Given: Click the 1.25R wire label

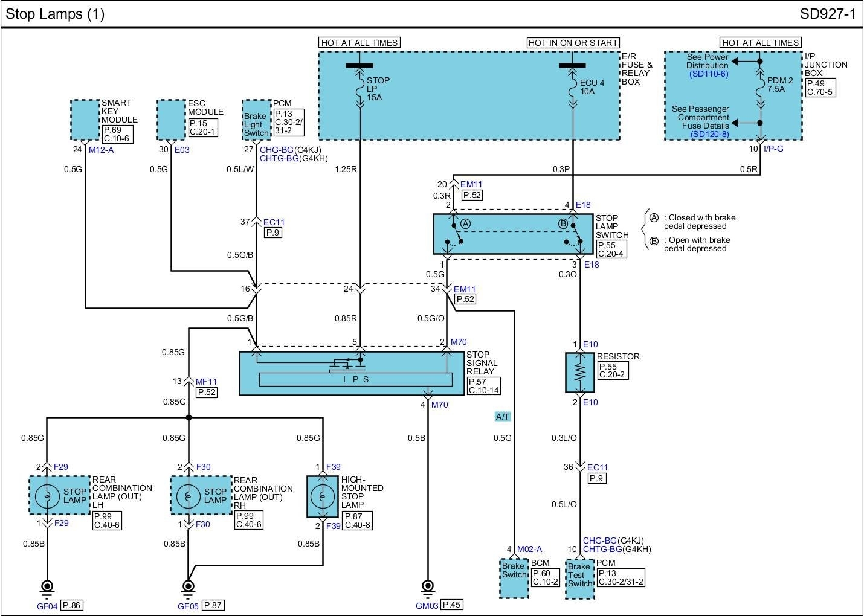Looking at the screenshot, I should (x=346, y=170).
